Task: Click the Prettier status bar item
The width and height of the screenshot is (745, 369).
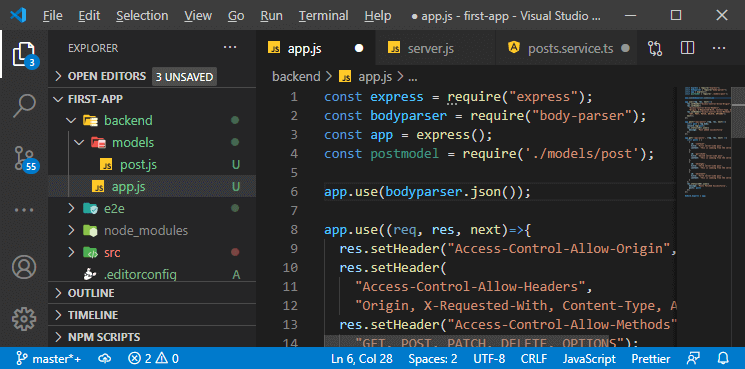Action: [x=651, y=359]
